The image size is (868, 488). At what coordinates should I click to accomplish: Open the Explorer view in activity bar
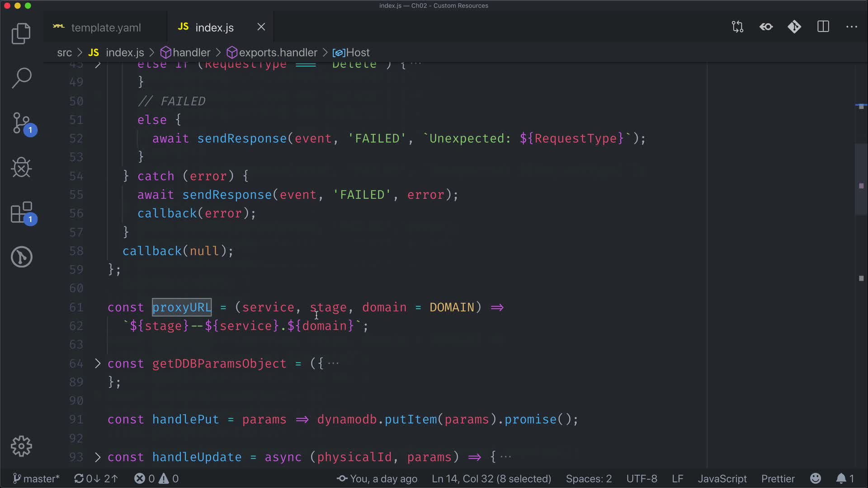pos(21,33)
